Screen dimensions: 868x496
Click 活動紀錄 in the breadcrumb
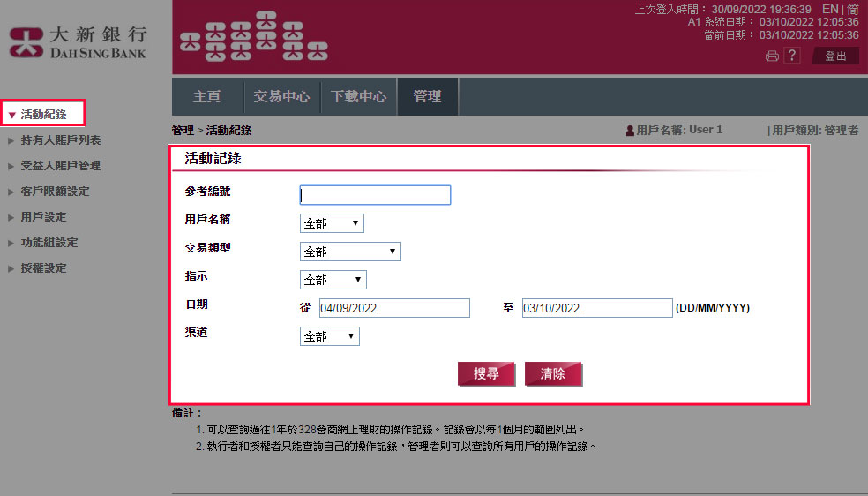(228, 131)
